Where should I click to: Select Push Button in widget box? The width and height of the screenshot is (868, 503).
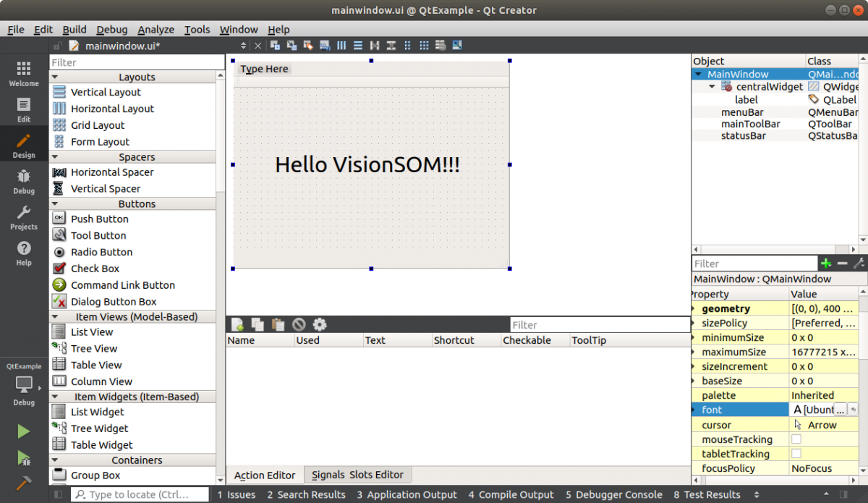coord(99,219)
